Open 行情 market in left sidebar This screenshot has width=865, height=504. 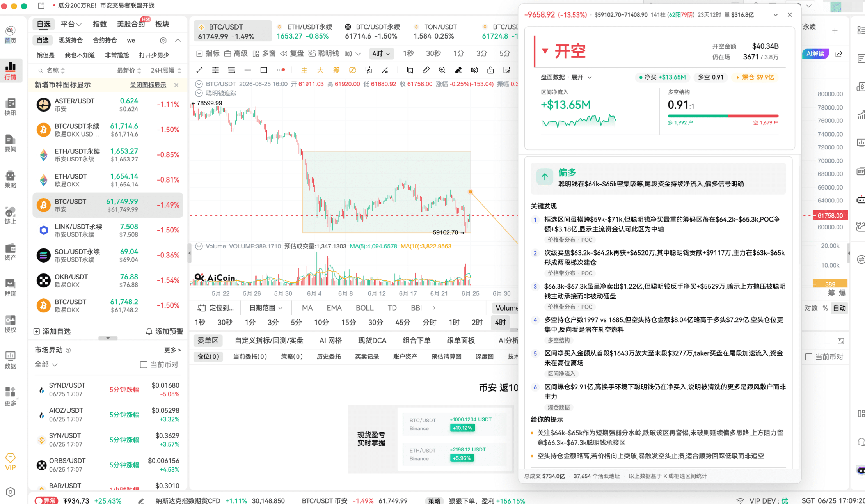11,70
